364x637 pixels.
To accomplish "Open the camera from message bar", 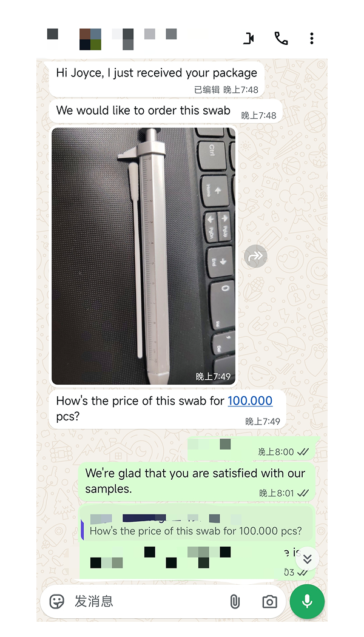I will click(270, 602).
